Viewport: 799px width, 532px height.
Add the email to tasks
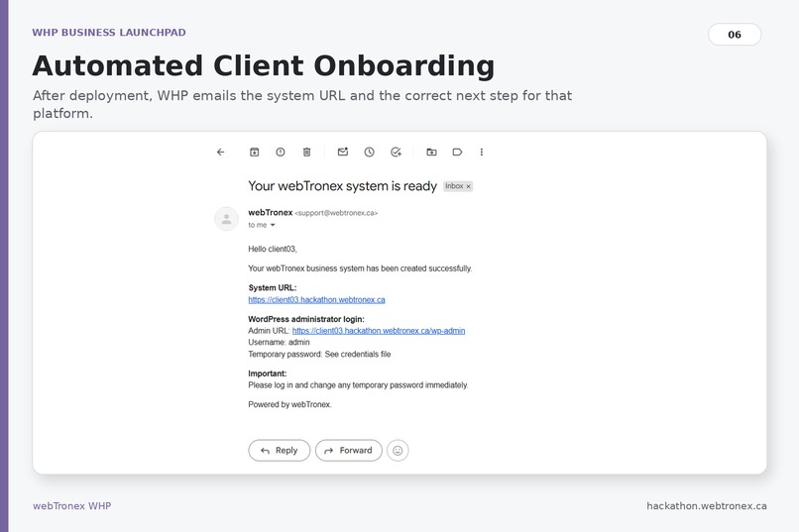click(396, 152)
